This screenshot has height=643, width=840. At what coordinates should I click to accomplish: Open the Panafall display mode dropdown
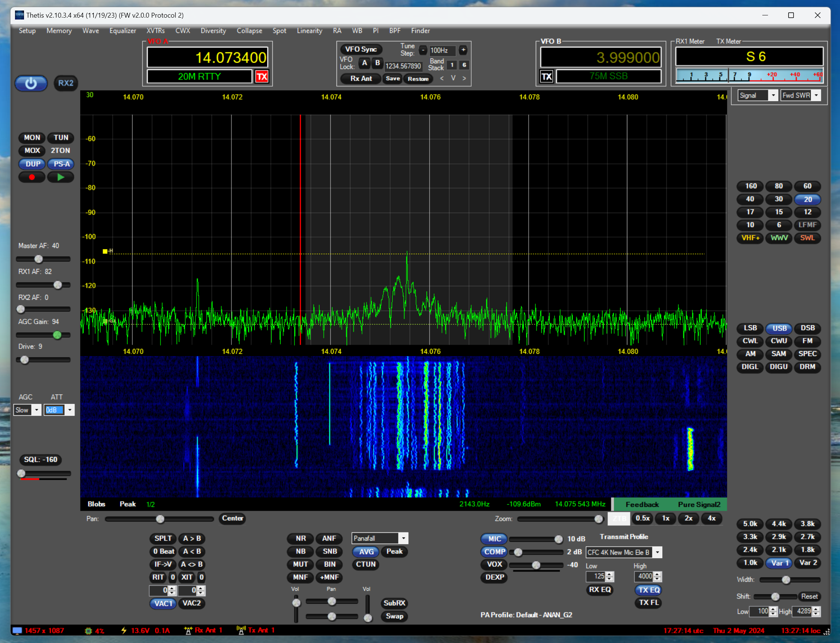(403, 538)
